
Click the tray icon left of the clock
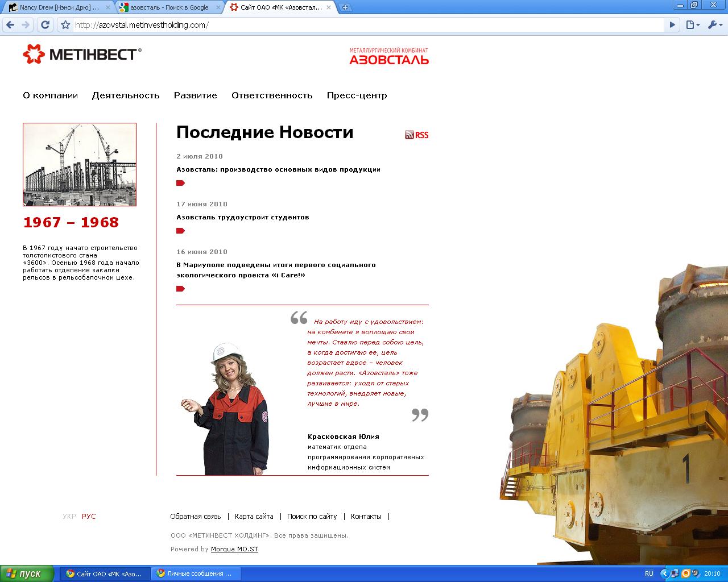pos(696,573)
